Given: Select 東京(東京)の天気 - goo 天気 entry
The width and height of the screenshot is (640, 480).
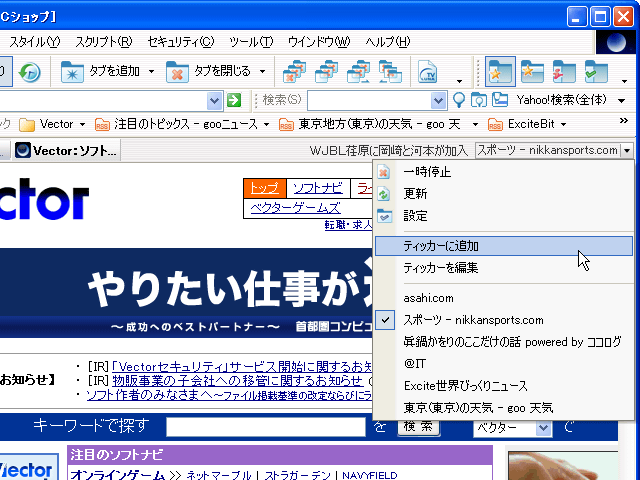Looking at the screenshot, I should coord(504,408).
